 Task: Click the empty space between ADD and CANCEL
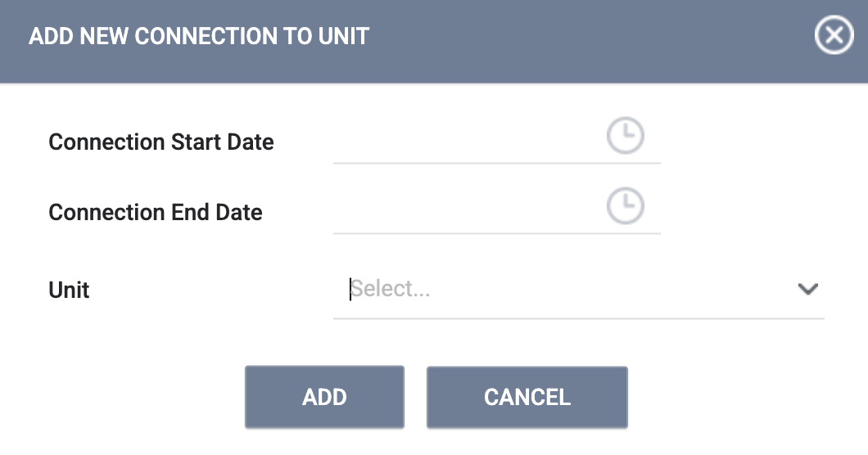click(415, 398)
